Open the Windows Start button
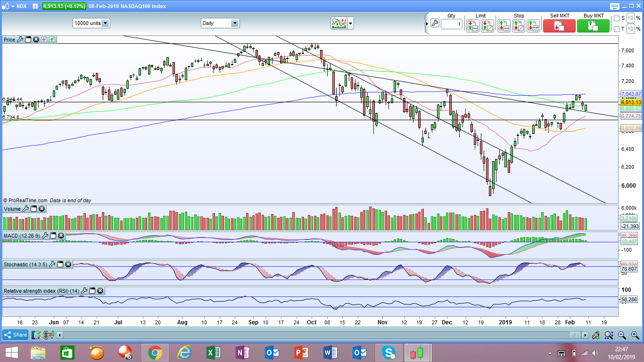Image resolution: width=644 pixels, height=362 pixels. [x=11, y=353]
